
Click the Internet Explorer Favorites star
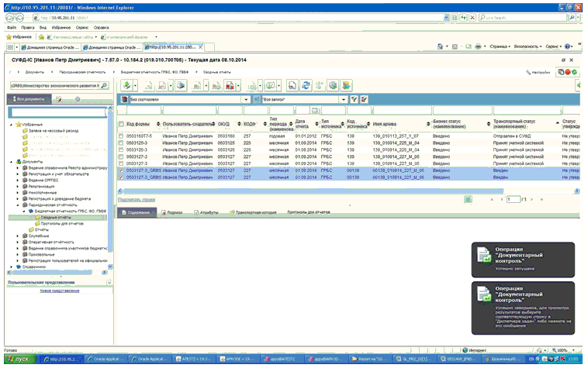pos(9,36)
